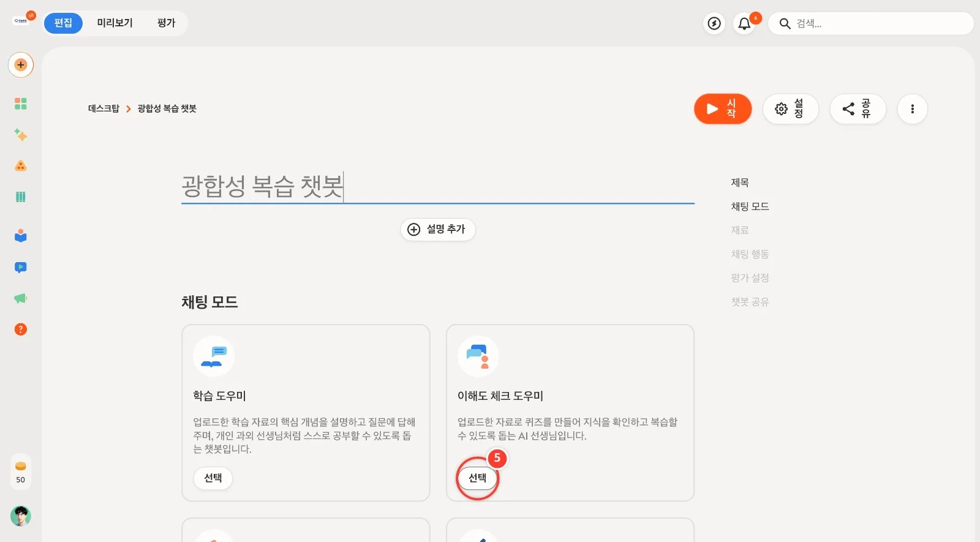Click the 이해도 체크 도우미 card title text
Image resolution: width=980 pixels, height=542 pixels.
pos(500,396)
